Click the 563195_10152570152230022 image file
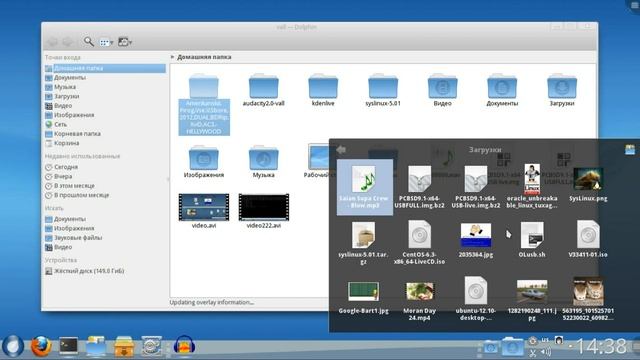 [x=588, y=299]
